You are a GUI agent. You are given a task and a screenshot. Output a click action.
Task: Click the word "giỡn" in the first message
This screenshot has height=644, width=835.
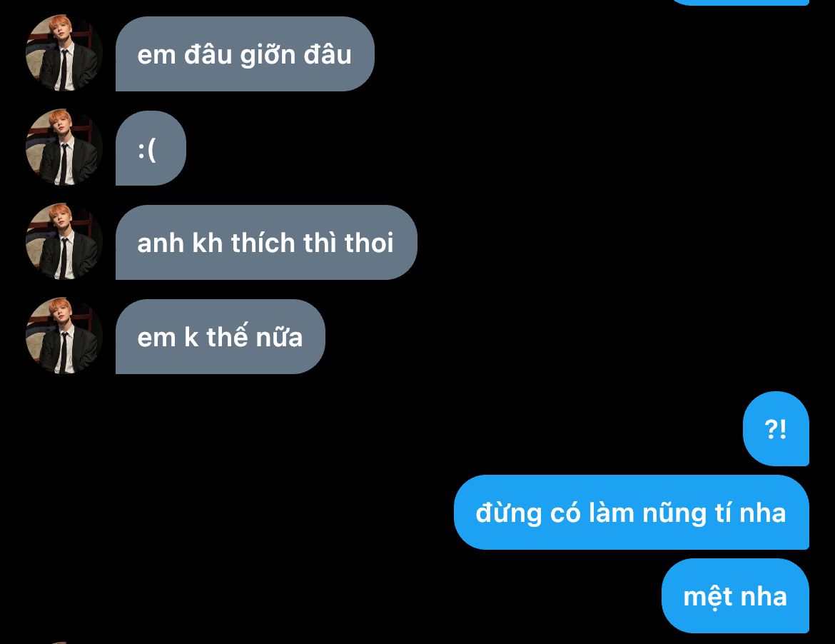coord(268,56)
